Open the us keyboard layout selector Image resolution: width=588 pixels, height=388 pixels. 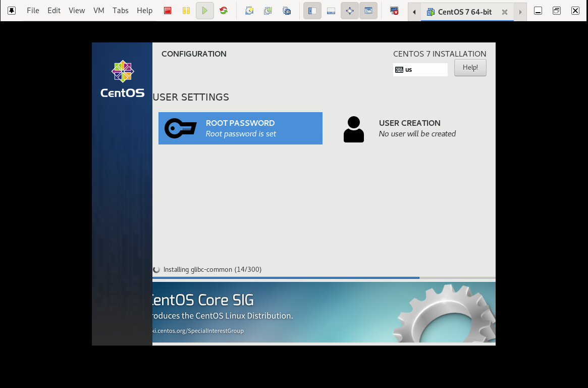420,69
